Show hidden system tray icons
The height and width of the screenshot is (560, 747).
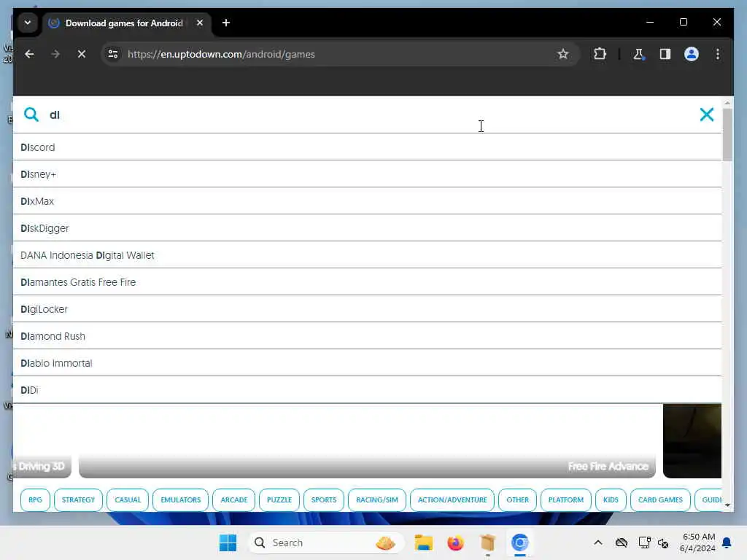tap(598, 542)
